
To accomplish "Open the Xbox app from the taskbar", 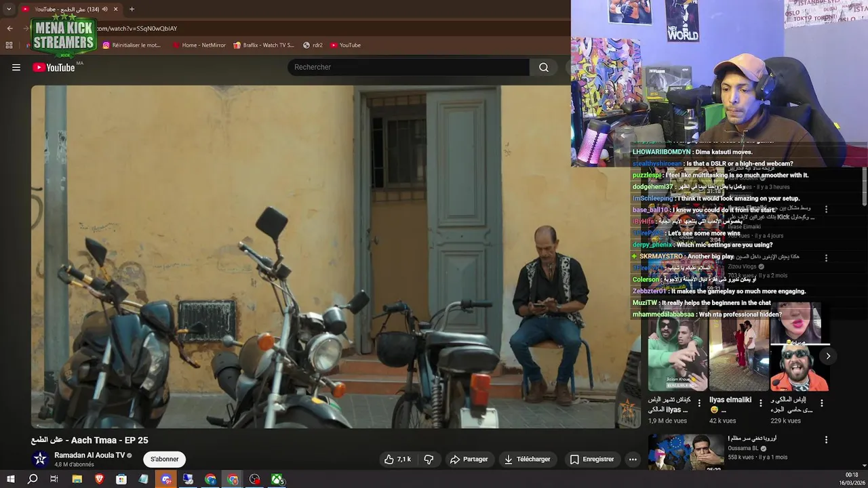I will point(277,479).
